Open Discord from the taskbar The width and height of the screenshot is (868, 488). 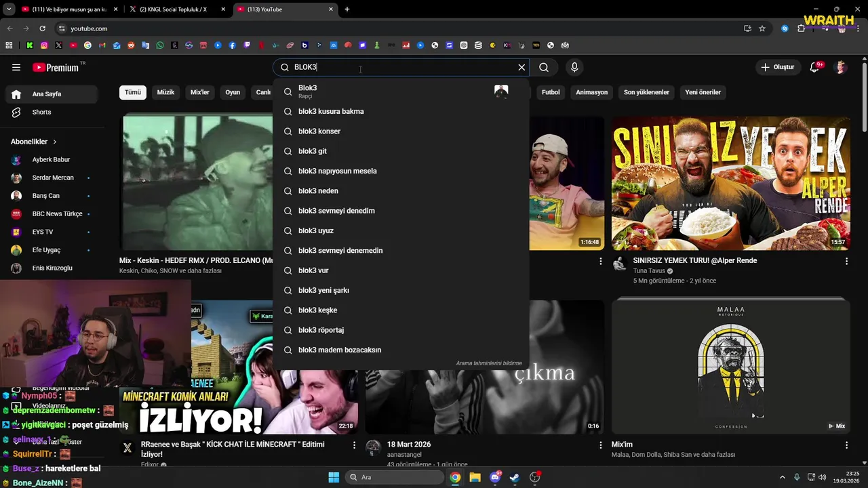tap(495, 477)
